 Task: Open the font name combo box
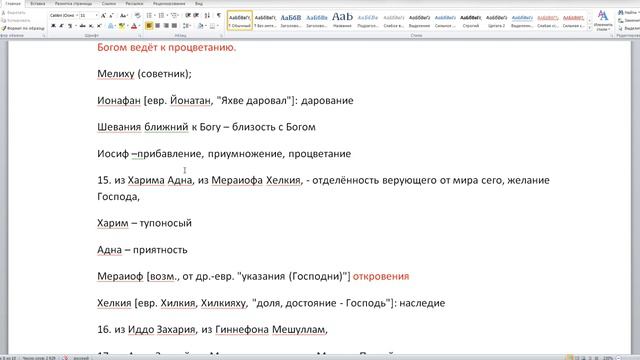pyautogui.click(x=64, y=16)
